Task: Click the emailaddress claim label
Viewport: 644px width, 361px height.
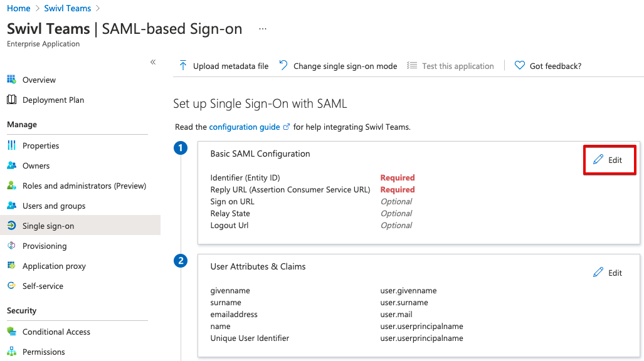Action: [x=234, y=314]
